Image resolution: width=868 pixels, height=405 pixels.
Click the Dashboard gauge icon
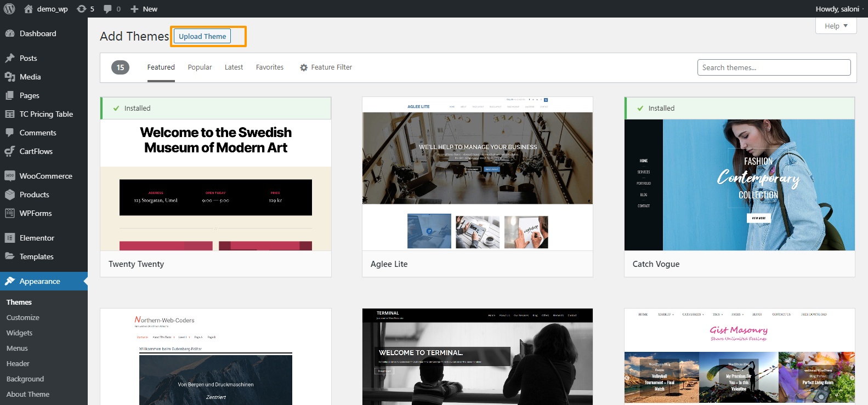coord(10,33)
